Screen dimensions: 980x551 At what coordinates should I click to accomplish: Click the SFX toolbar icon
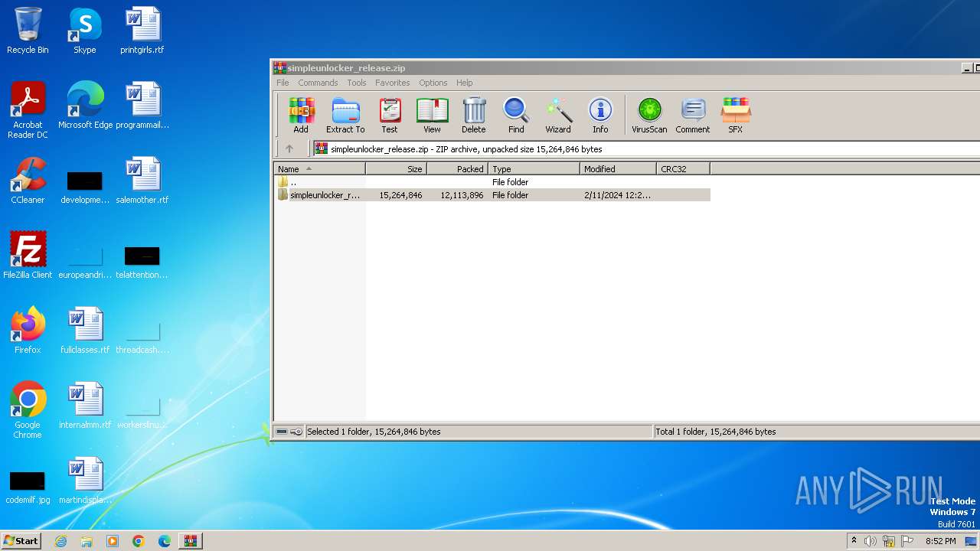(736, 116)
